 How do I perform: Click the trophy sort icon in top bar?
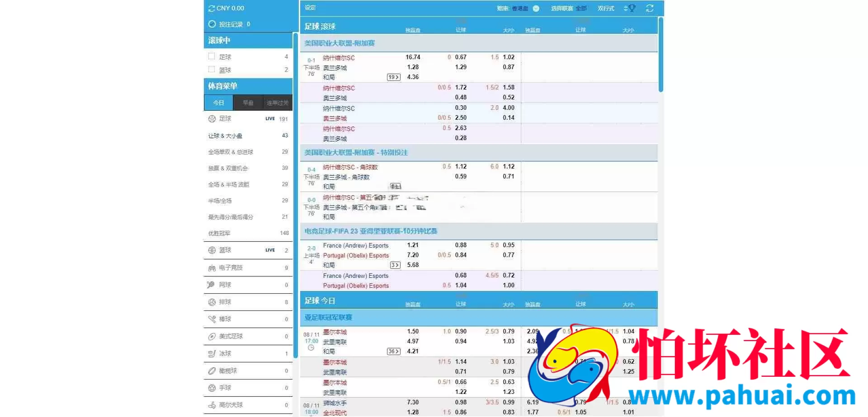630,8
